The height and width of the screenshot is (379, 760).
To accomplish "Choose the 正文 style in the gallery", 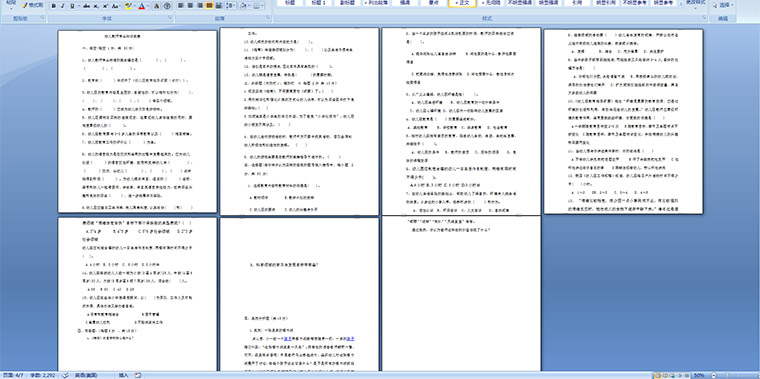I will (x=462, y=3).
